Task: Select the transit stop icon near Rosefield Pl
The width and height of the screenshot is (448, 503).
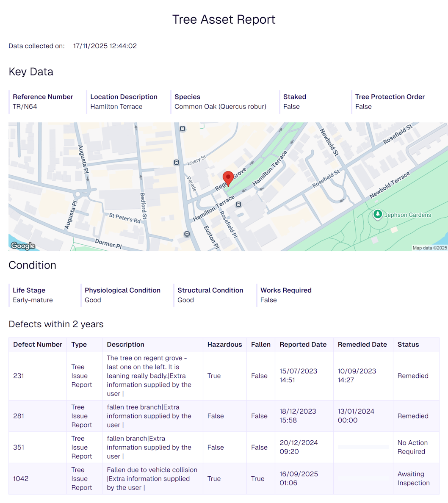Action: (x=239, y=205)
